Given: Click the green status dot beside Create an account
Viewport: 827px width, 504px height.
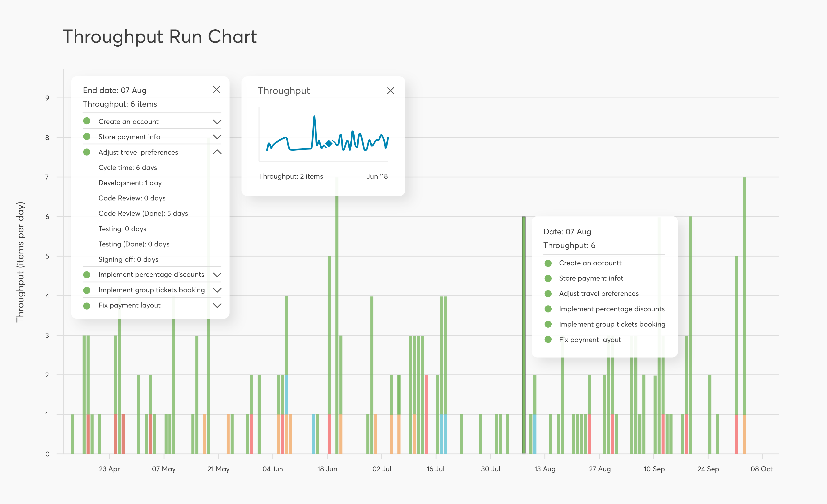Looking at the screenshot, I should (87, 121).
